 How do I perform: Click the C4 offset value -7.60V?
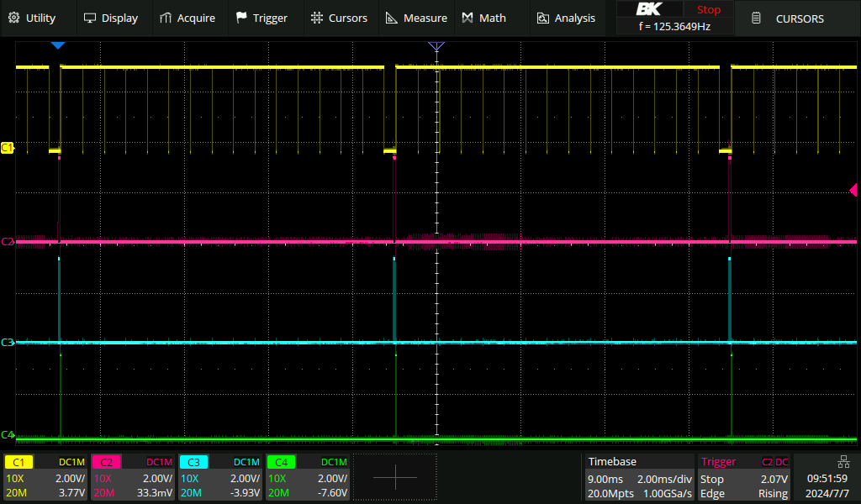pos(332,492)
